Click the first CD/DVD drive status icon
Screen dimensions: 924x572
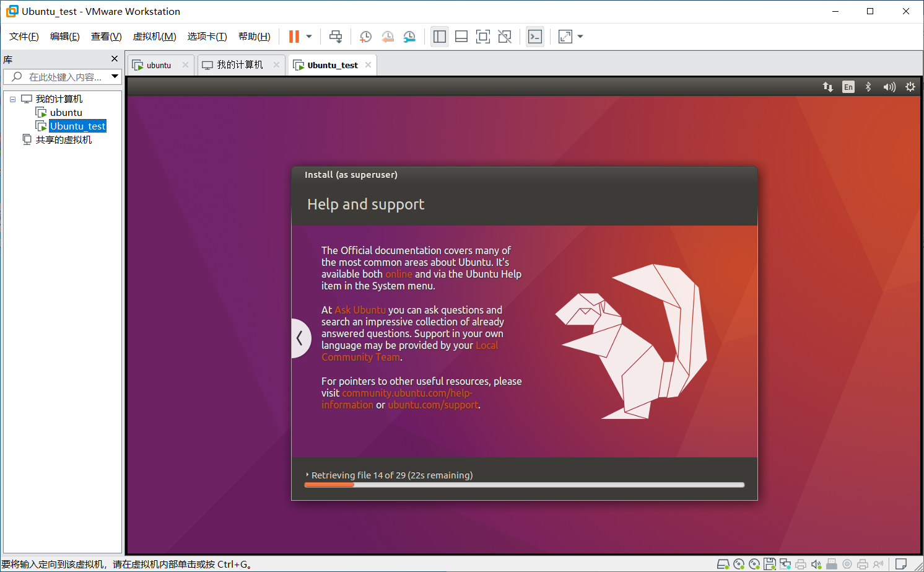[739, 564]
